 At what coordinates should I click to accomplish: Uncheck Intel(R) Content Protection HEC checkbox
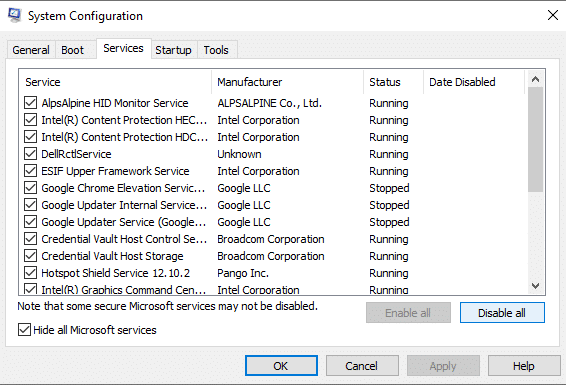point(30,120)
